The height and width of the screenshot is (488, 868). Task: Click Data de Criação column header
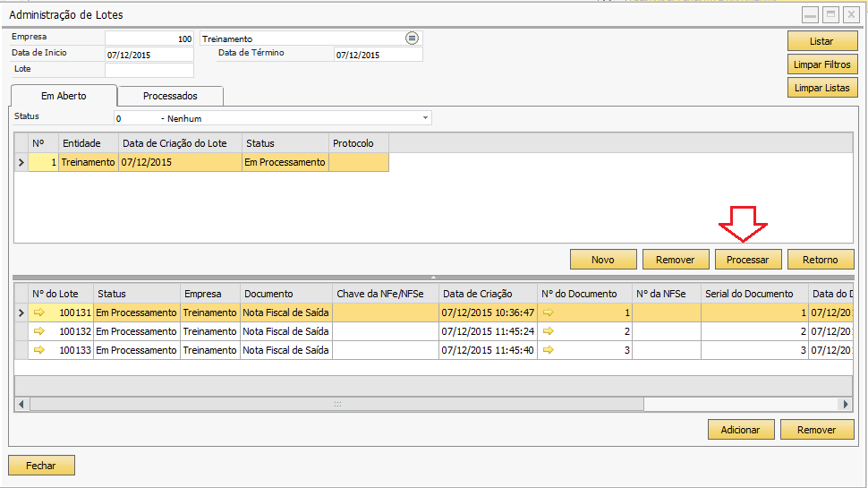[x=488, y=294]
